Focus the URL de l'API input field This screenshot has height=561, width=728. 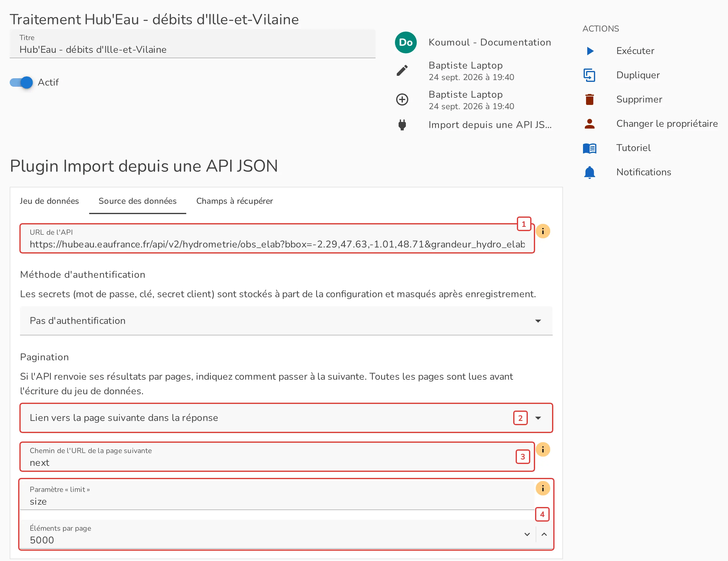(277, 239)
